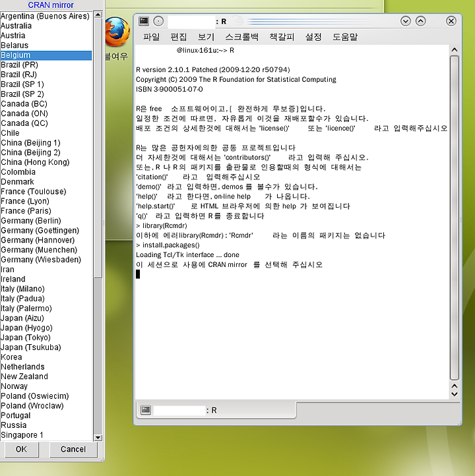Select Canada (ON) mirror
The height and width of the screenshot is (476, 475).
pyautogui.click(x=46, y=113)
